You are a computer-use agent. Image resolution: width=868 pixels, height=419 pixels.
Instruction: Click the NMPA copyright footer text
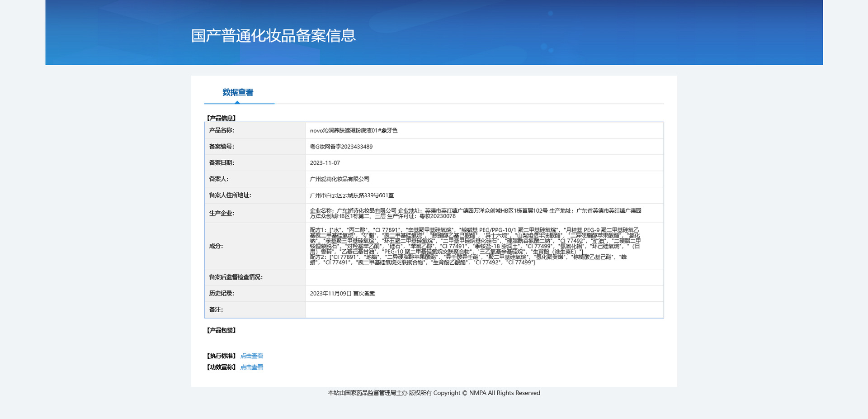point(434,393)
